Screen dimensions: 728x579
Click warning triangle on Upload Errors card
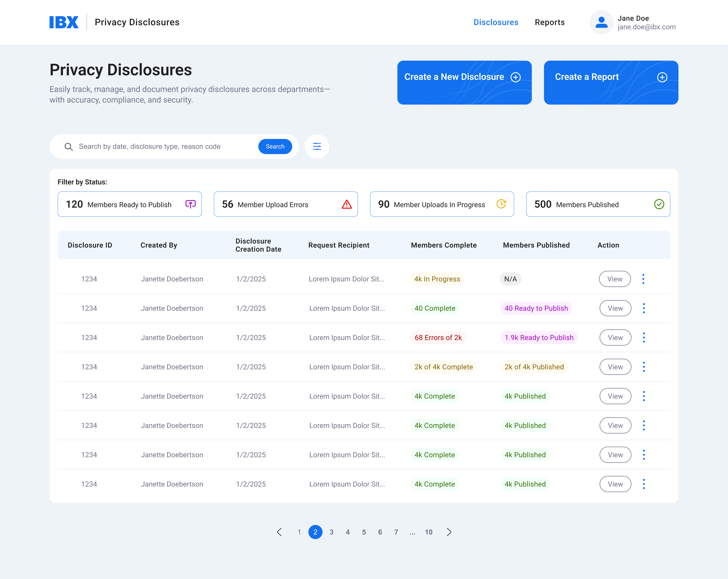coord(347,204)
